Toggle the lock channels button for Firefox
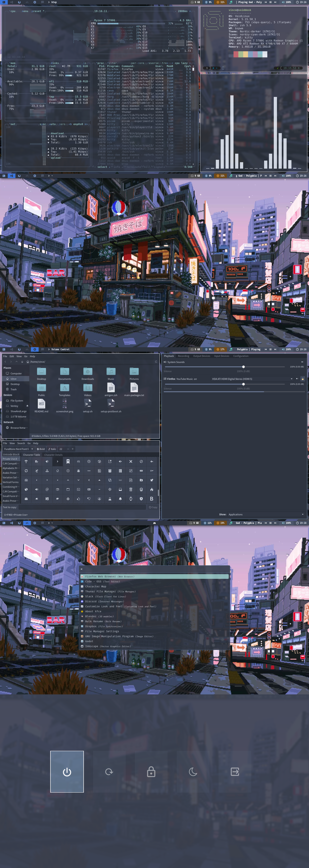The width and height of the screenshot is (309, 868). [303, 379]
